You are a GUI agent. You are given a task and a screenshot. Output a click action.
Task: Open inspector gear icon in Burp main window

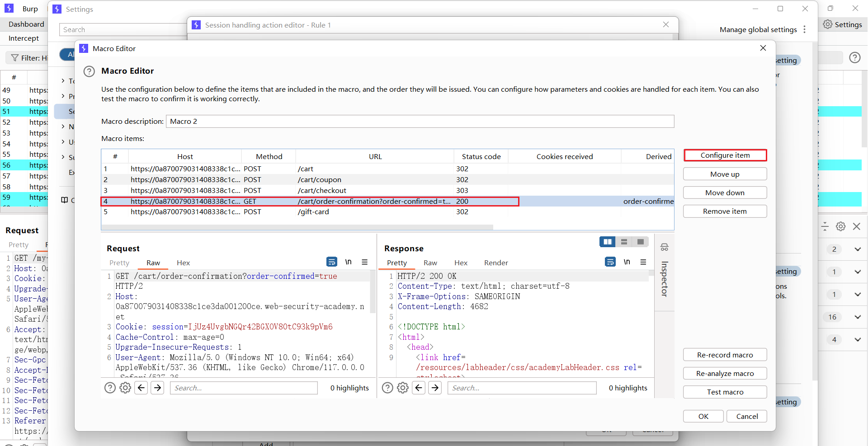840,226
